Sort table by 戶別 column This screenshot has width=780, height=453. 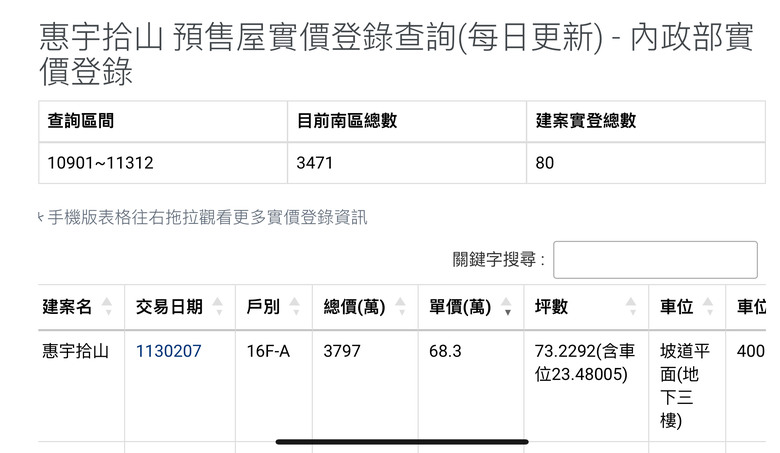tap(274, 307)
